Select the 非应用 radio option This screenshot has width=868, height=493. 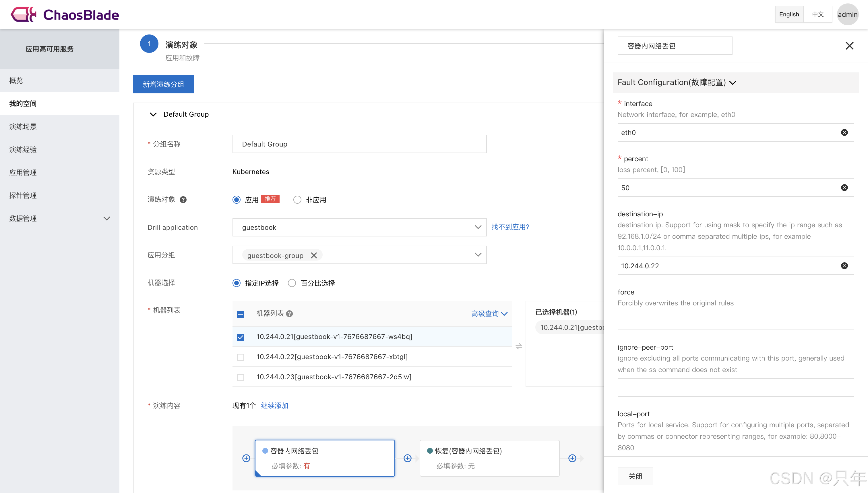pyautogui.click(x=297, y=200)
